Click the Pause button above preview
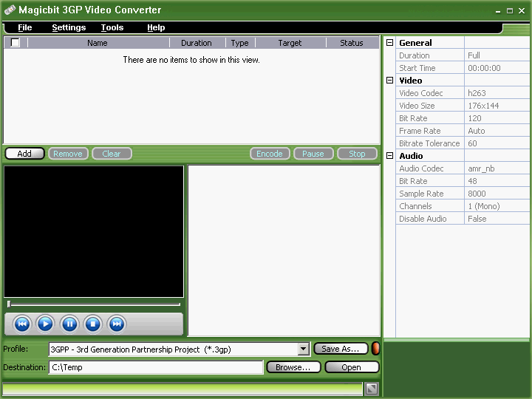The width and height of the screenshot is (532, 399). tap(313, 154)
